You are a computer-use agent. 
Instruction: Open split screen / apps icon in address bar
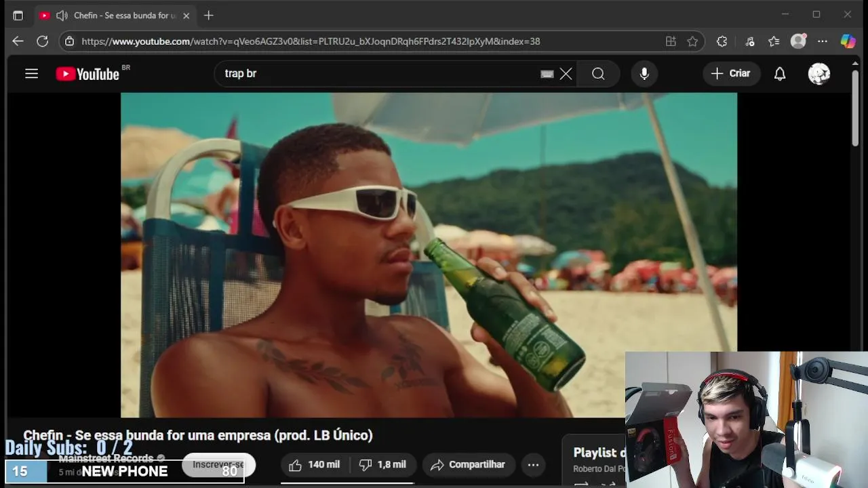pos(671,41)
